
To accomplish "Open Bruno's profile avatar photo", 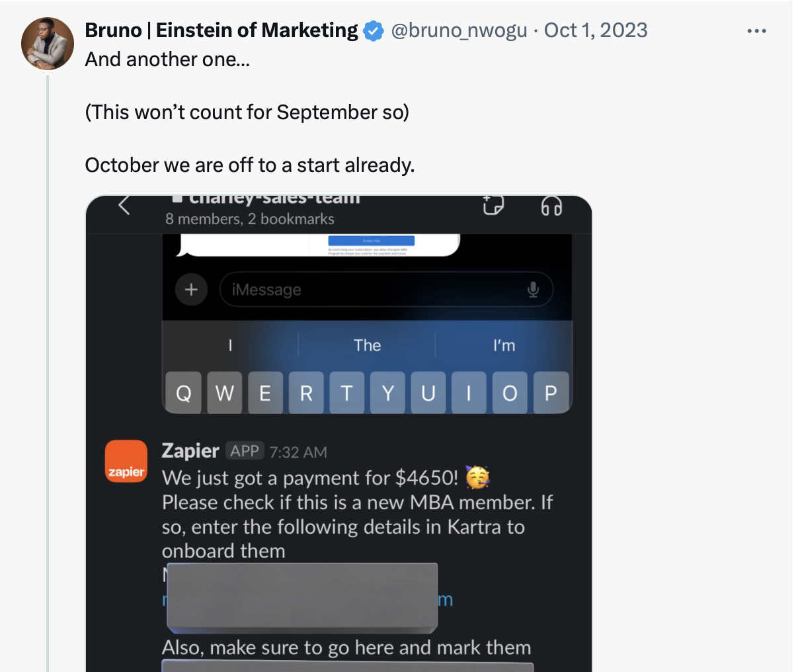I will tap(48, 44).
